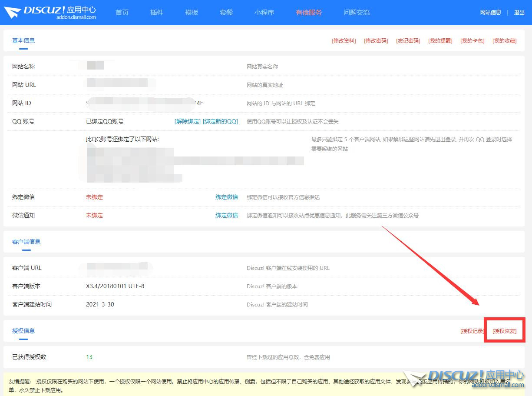Open the 模板 nav menu

[x=192, y=13]
